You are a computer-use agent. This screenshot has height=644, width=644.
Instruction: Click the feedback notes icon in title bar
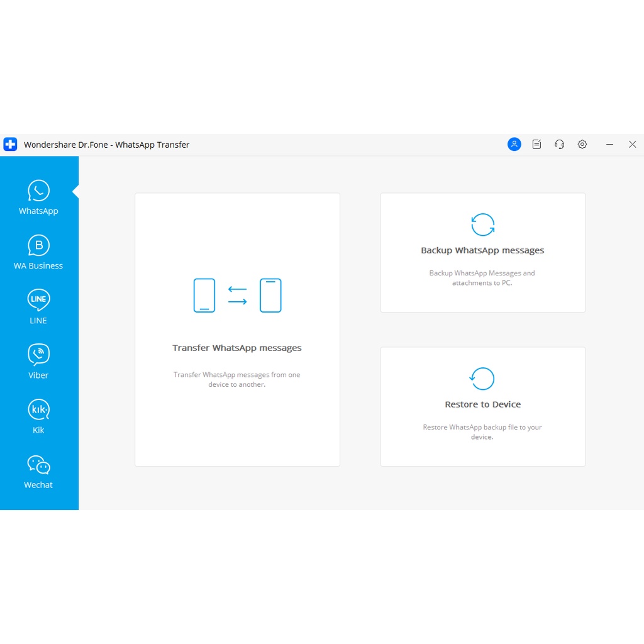(x=536, y=145)
